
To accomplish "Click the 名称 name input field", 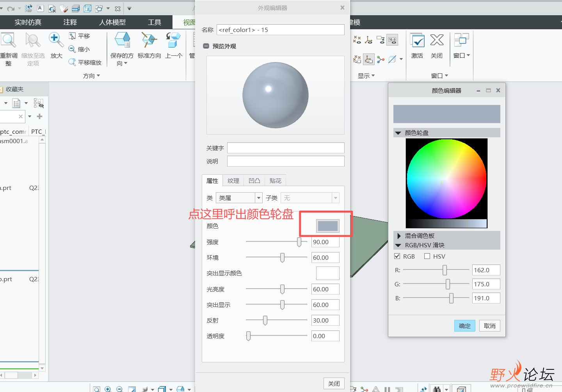I will click(x=281, y=30).
